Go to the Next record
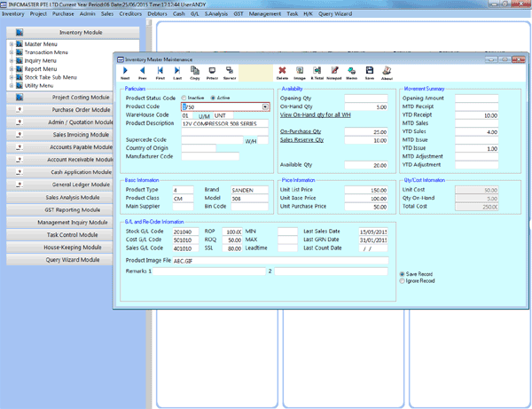The height and width of the screenshot is (409, 532). pyautogui.click(x=125, y=71)
